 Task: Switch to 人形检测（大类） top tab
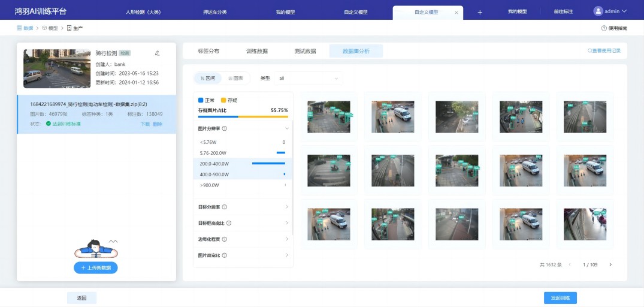pos(144,13)
